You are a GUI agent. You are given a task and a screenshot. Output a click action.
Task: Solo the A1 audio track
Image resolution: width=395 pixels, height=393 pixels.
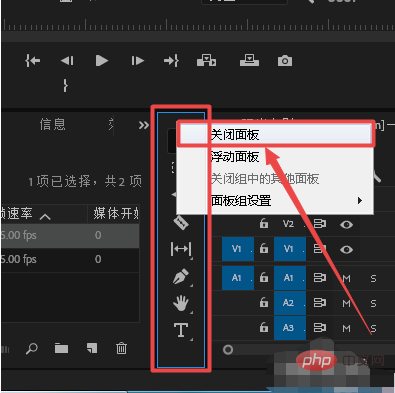coord(373,278)
